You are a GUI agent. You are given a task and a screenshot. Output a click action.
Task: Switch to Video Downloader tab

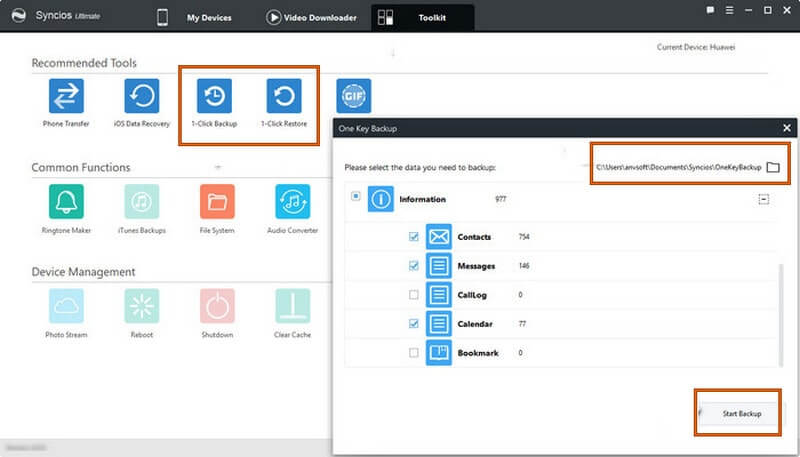[x=311, y=17]
